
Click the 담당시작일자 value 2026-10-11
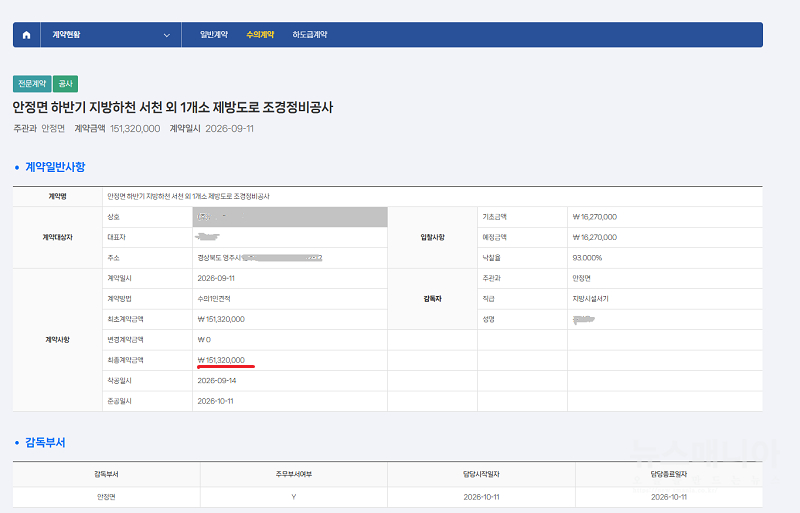[481, 497]
